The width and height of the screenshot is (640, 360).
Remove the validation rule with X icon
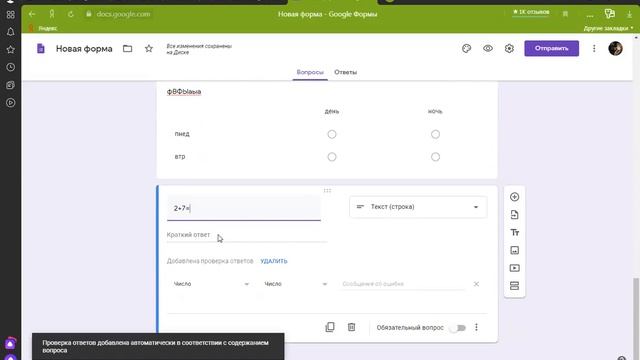tap(476, 284)
